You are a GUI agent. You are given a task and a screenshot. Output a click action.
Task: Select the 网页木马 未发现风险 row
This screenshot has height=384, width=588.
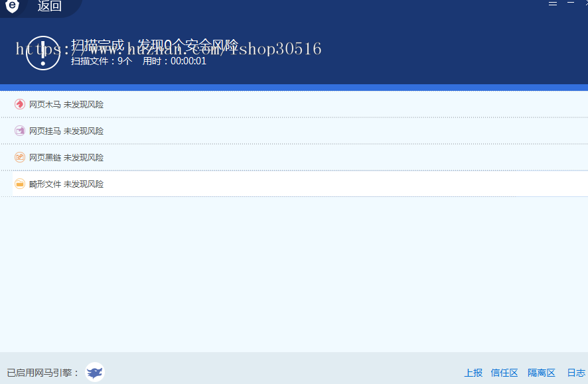(x=294, y=104)
